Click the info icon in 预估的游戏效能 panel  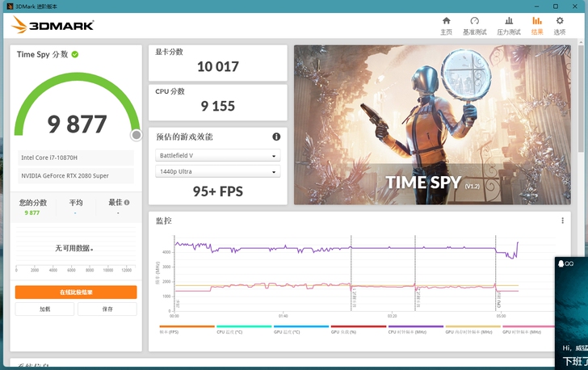tap(276, 137)
